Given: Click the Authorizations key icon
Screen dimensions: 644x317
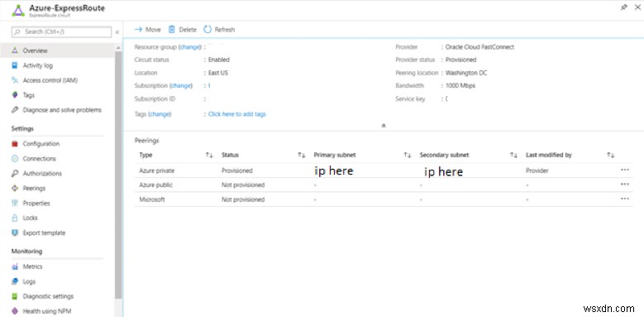Looking at the screenshot, I should tap(15, 174).
